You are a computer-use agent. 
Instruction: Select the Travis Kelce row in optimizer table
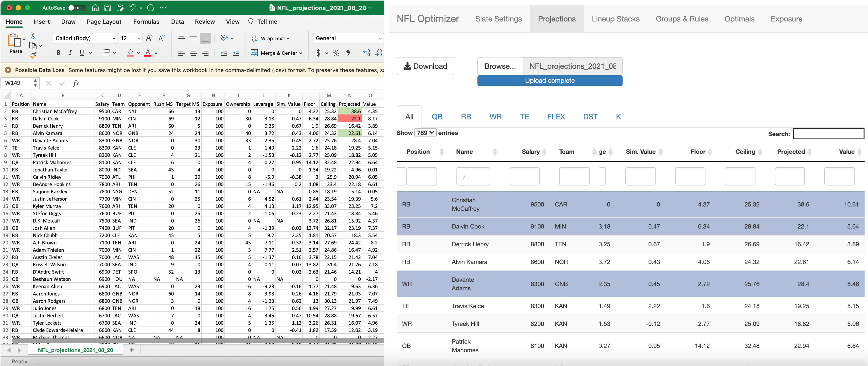pos(630,306)
